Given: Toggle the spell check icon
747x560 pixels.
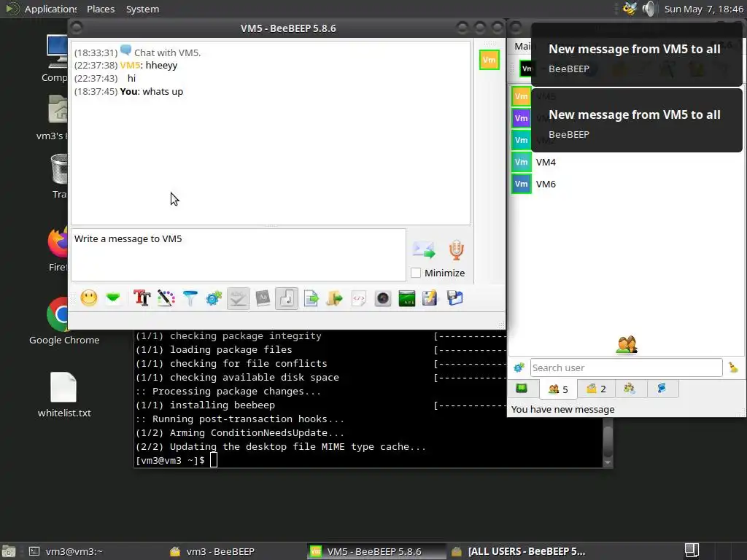Looking at the screenshot, I should pyautogui.click(x=239, y=298).
